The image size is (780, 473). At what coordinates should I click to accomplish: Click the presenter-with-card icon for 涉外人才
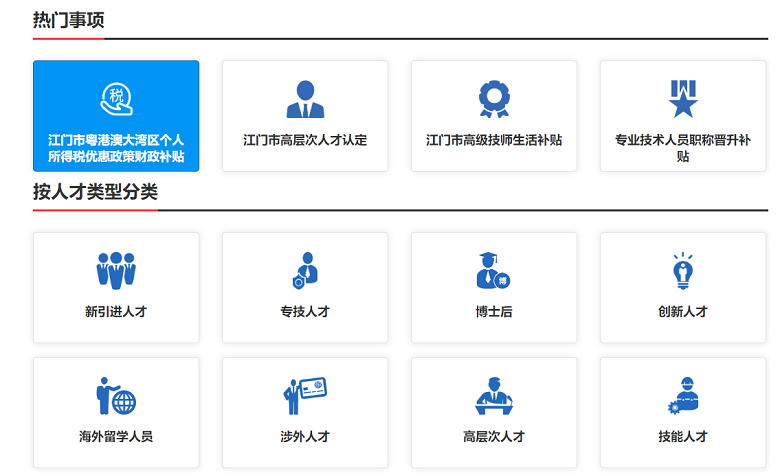pos(305,396)
